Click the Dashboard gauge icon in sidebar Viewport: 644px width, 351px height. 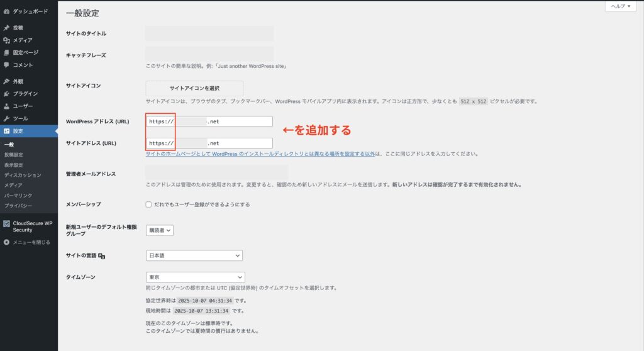click(6, 11)
